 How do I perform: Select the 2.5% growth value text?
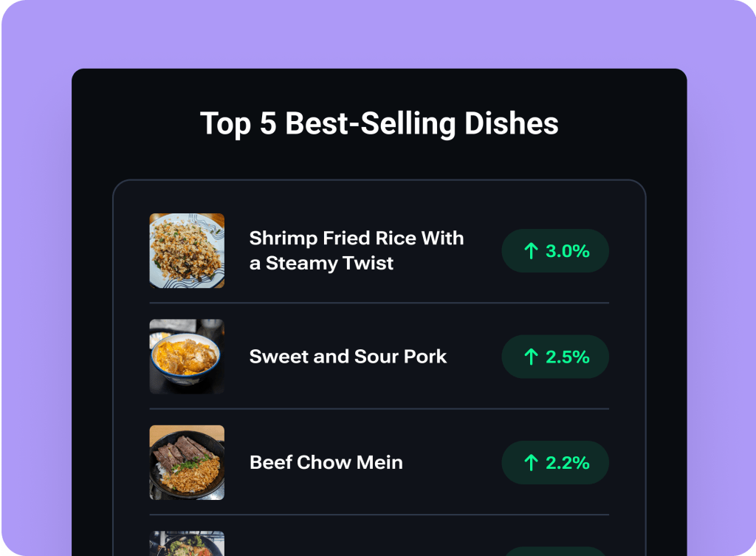tap(567, 357)
